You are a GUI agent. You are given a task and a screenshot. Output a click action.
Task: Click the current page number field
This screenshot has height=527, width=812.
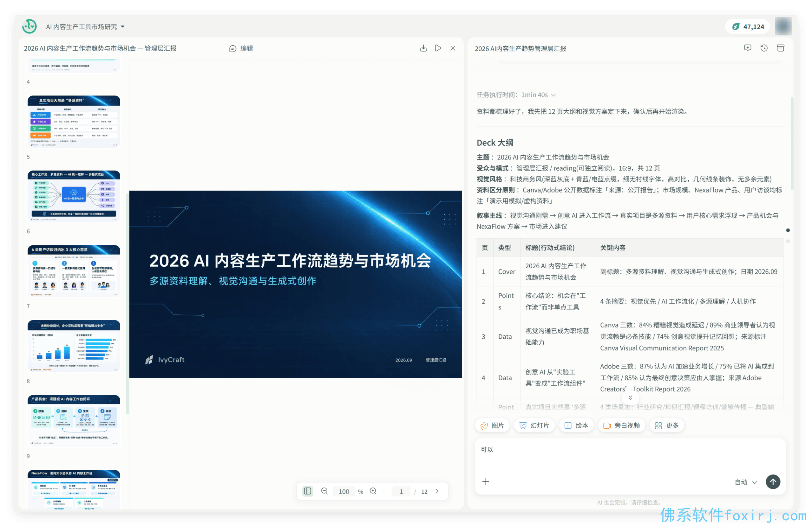pos(401,491)
